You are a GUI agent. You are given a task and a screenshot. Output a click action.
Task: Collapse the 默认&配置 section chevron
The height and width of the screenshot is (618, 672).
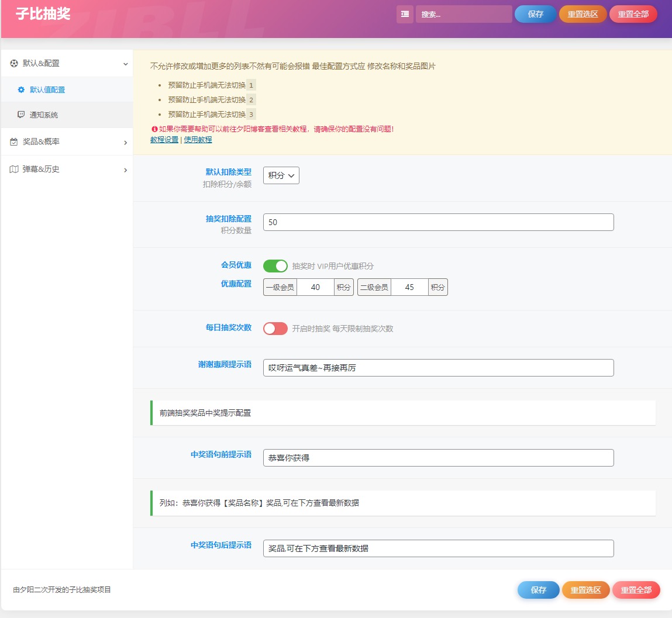click(126, 64)
